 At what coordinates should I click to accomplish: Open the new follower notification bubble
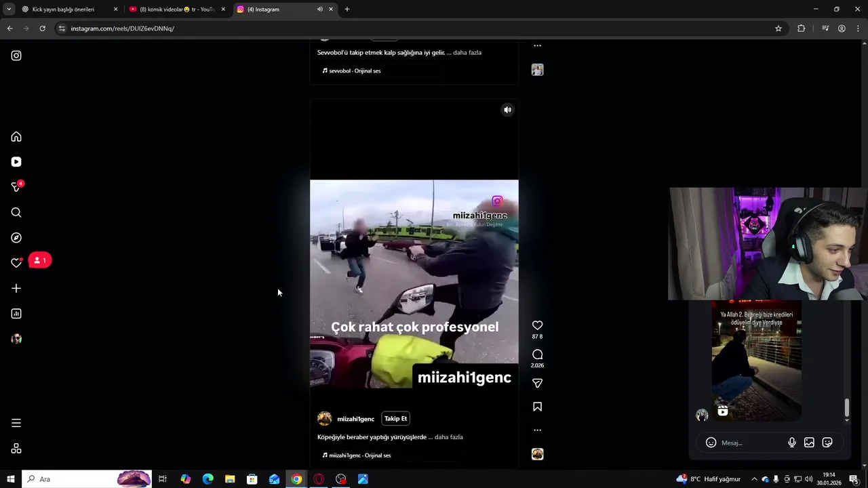(40, 260)
